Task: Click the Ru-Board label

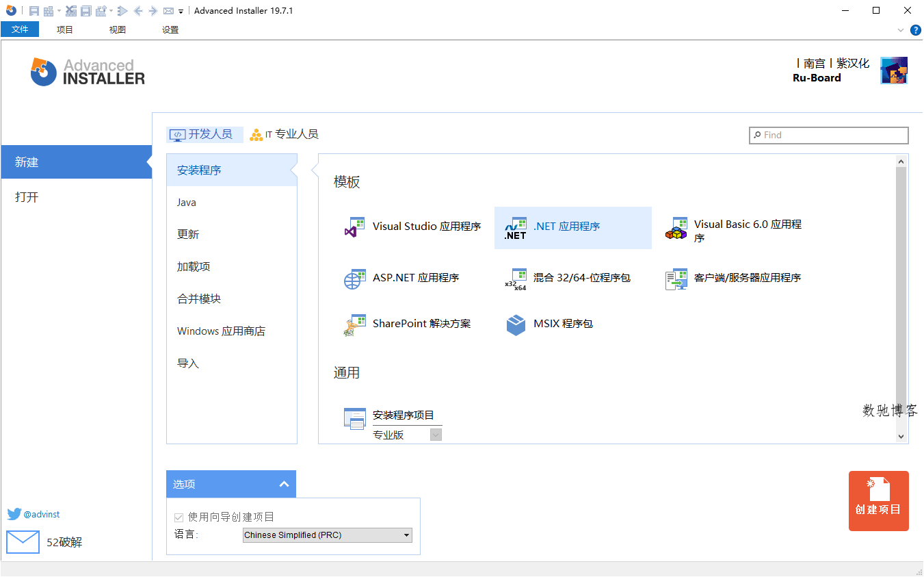Action: coord(817,78)
